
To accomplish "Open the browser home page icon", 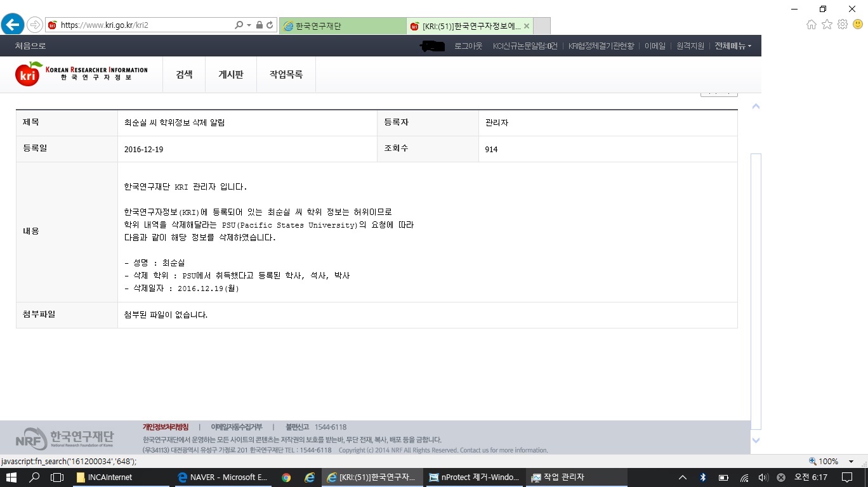I will click(x=811, y=25).
